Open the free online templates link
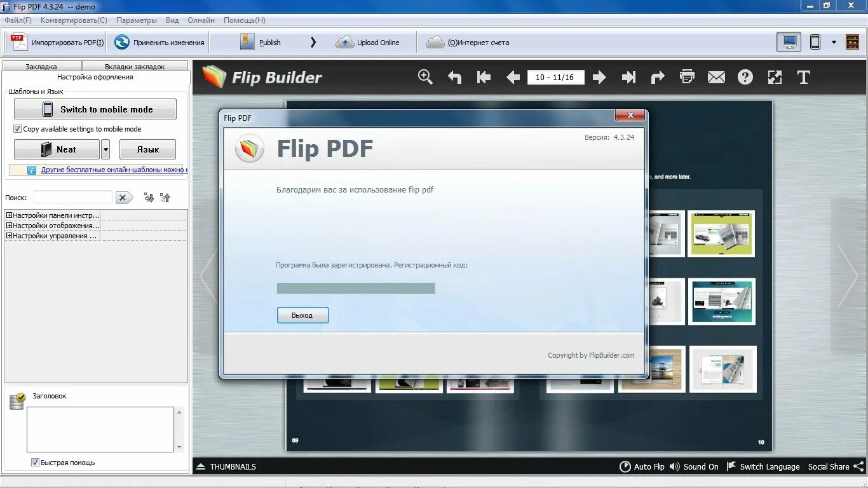 point(114,170)
